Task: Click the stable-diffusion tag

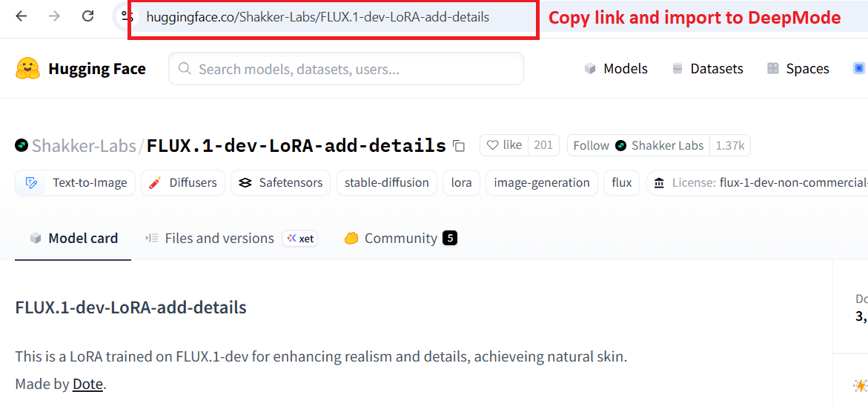Action: pyautogui.click(x=386, y=182)
